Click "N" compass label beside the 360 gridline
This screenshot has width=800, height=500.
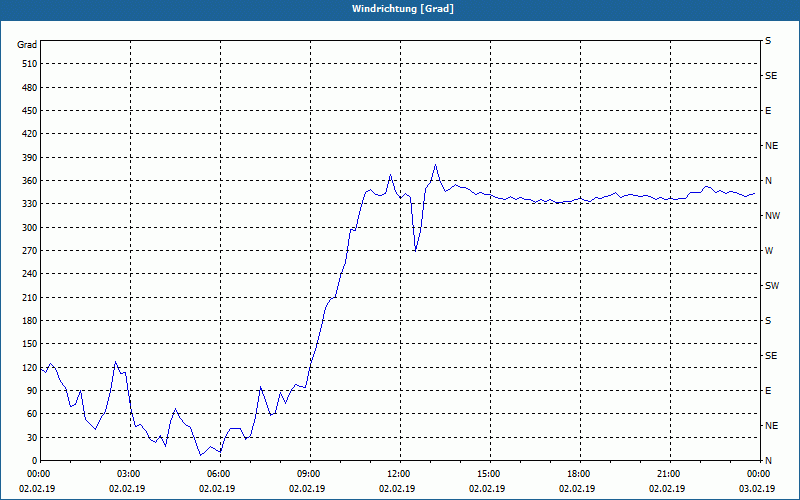(768, 181)
